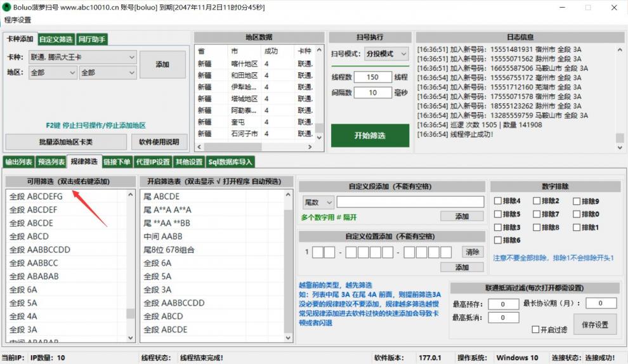This screenshot has height=364, width=628.
Task: Open the 扫号模式 dropdown set to 分投模式
Action: (x=386, y=54)
